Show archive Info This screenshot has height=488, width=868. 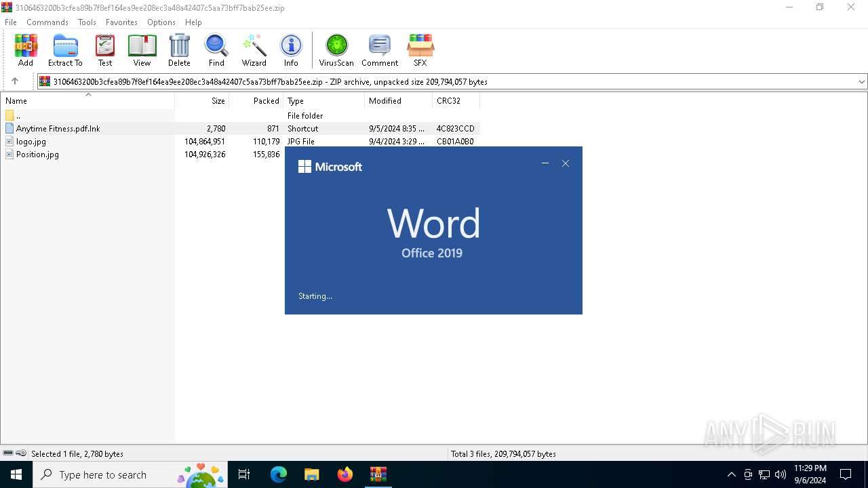click(x=291, y=50)
